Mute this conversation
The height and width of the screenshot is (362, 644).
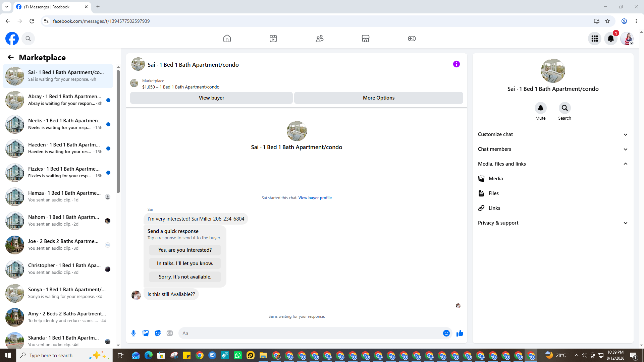pyautogui.click(x=541, y=108)
